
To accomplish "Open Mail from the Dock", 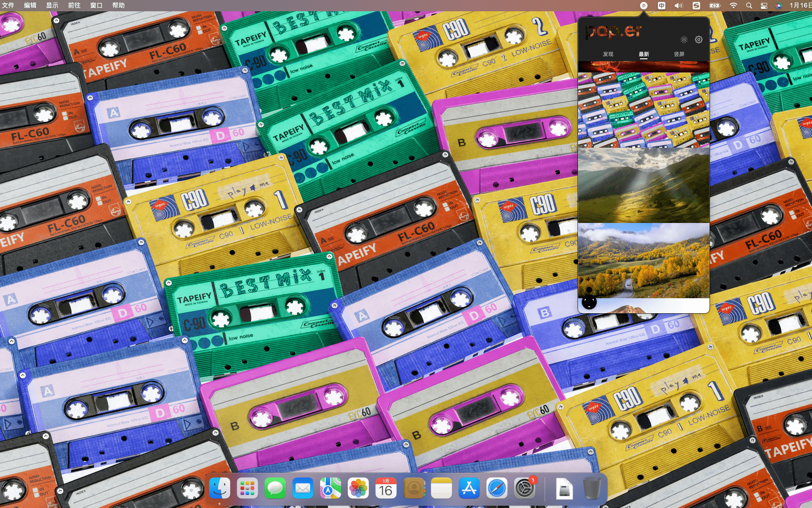I will tap(303, 488).
